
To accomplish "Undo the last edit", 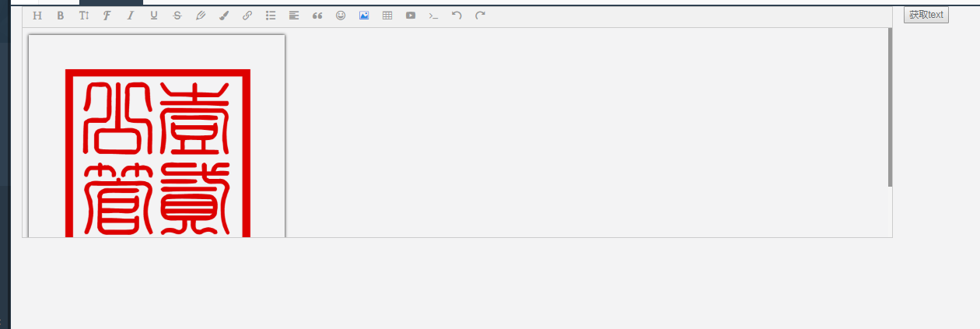I will 457,16.
